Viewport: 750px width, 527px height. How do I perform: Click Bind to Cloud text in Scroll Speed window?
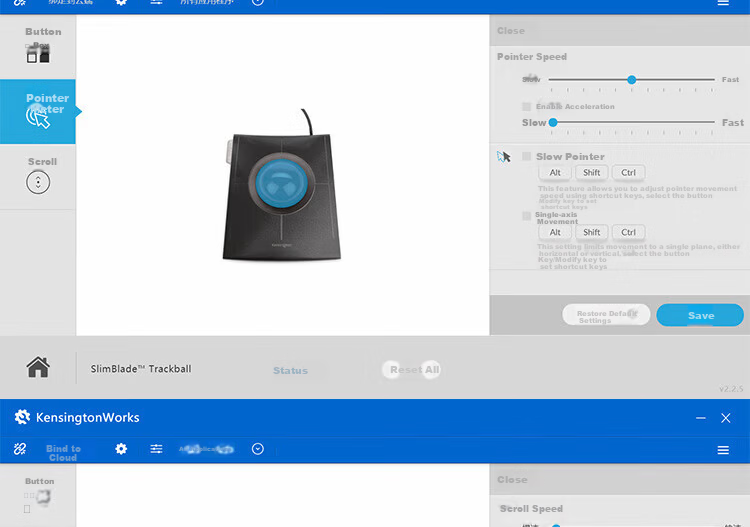63,453
